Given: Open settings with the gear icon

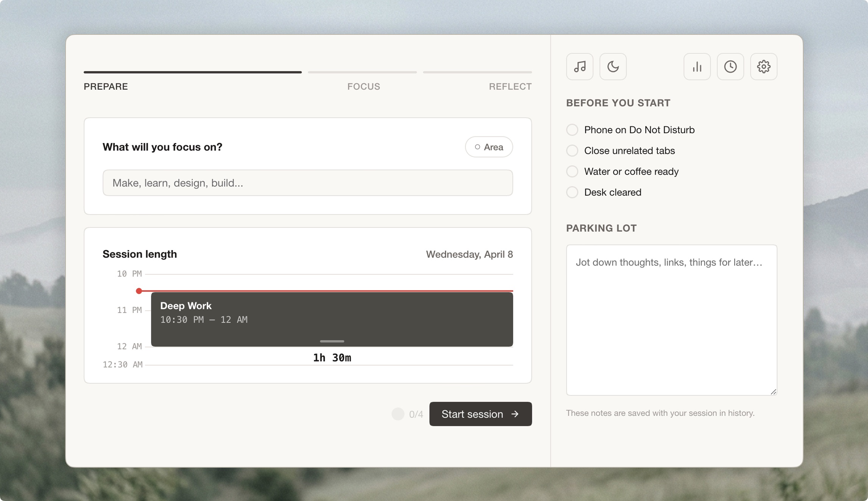Looking at the screenshot, I should [763, 67].
